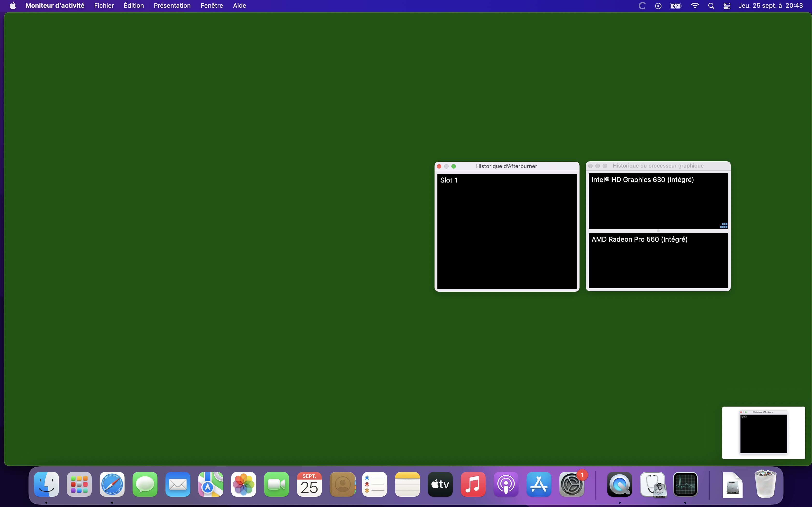Open the screenshot preview thumbnail

763,433
